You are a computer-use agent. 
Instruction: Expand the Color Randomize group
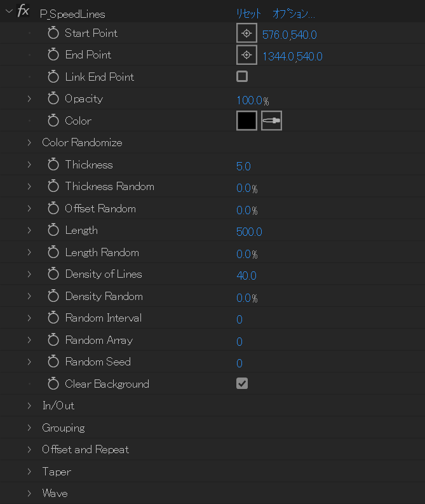(29, 142)
